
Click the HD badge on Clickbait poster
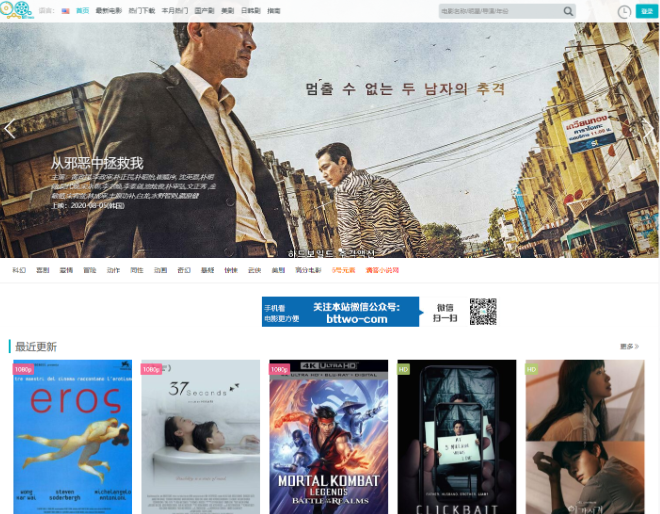404,369
